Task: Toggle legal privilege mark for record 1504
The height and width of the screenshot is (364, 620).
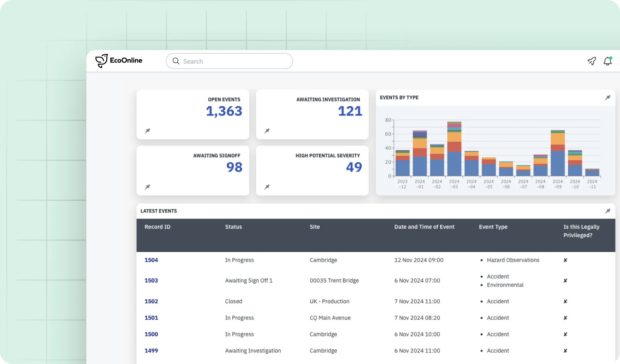Action: coord(566,260)
